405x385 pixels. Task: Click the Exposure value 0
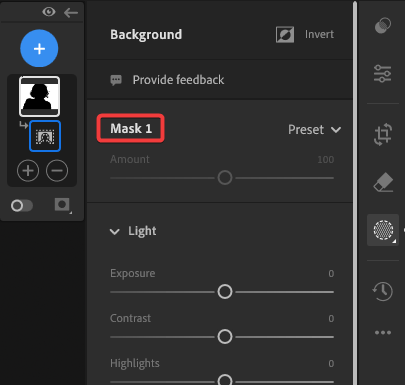coord(331,274)
